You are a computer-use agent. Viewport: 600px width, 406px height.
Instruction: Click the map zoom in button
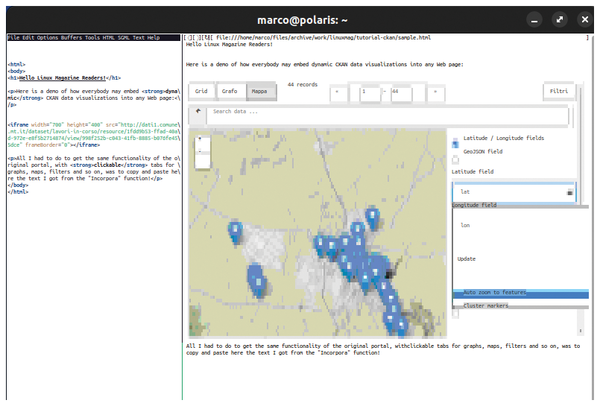pyautogui.click(x=202, y=142)
